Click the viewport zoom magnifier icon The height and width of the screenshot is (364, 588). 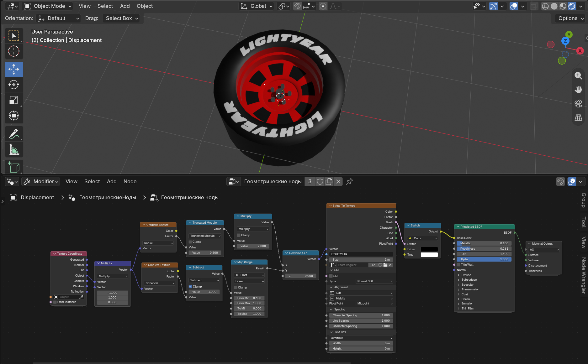(x=578, y=75)
